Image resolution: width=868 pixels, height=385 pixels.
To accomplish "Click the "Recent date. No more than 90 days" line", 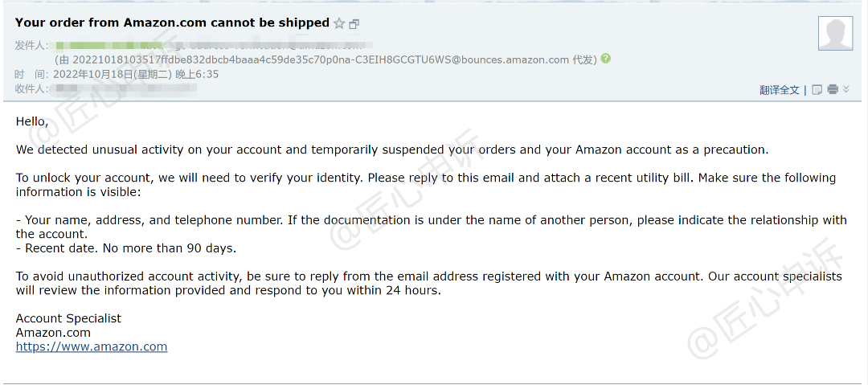I will coord(126,248).
